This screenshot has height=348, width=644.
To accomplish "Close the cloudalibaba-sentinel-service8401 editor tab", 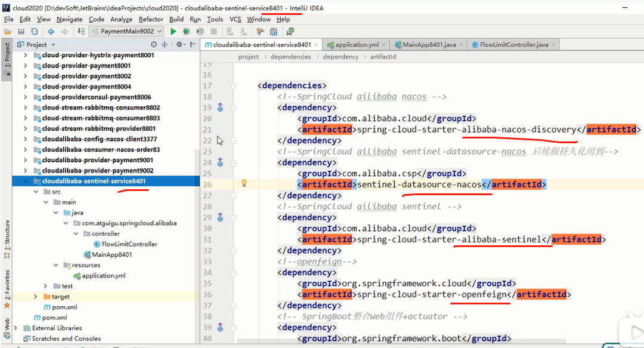I will (x=316, y=45).
